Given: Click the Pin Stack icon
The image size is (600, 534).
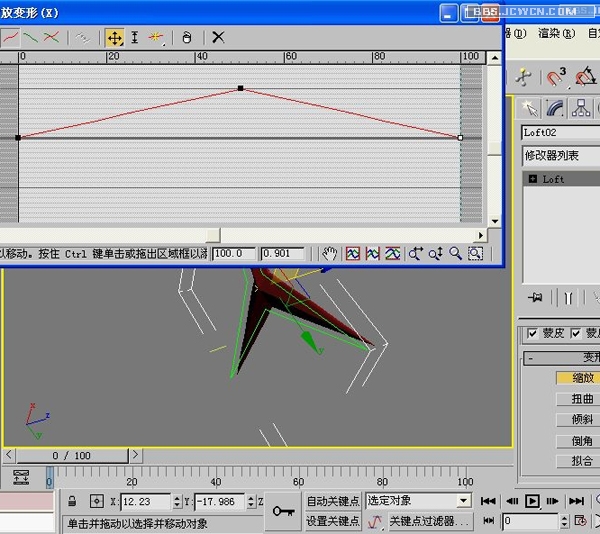Looking at the screenshot, I should (x=535, y=297).
